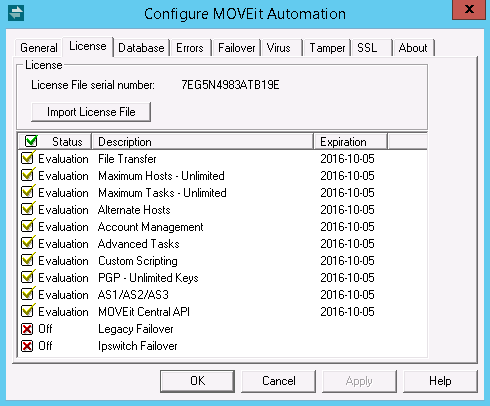Open the Failover tab
490x406 pixels.
pyautogui.click(x=236, y=48)
